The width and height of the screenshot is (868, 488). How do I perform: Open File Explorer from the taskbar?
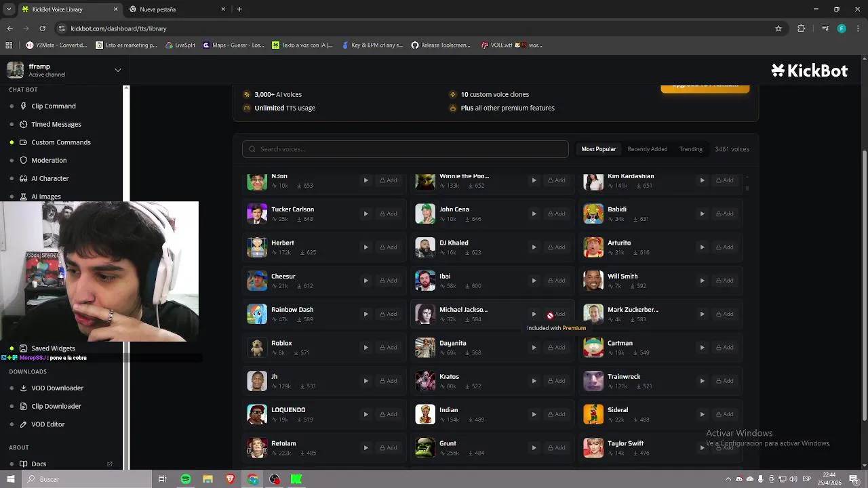point(208,479)
